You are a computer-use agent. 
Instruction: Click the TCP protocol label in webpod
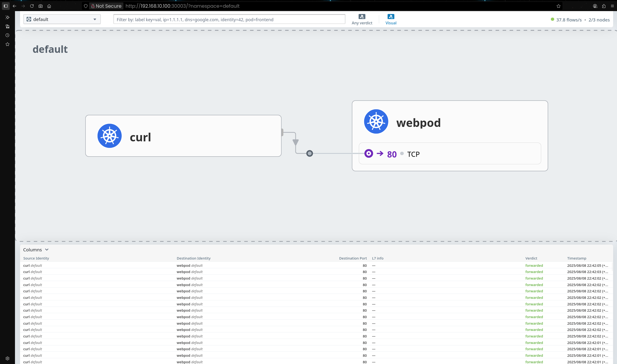click(413, 154)
